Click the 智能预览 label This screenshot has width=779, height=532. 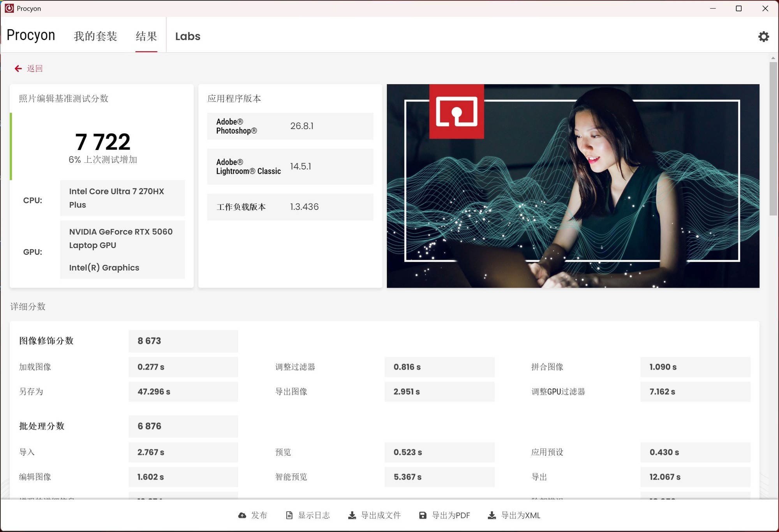291,477
